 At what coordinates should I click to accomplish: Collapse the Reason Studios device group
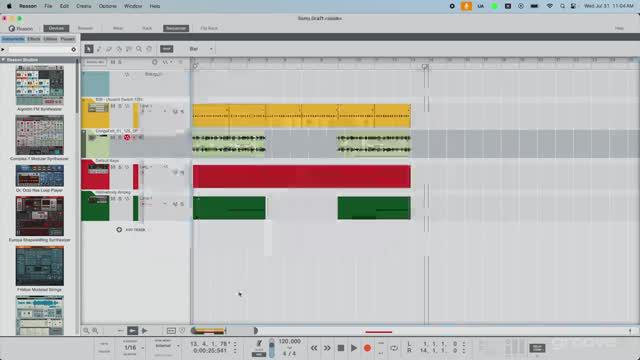[x=3, y=60]
